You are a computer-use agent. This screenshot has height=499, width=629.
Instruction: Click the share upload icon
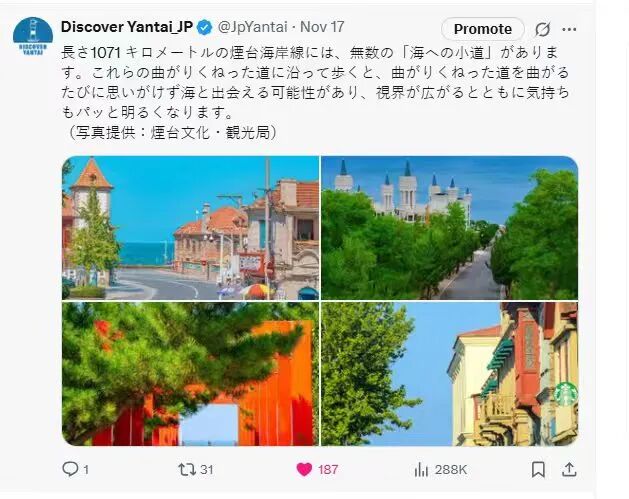(x=569, y=469)
